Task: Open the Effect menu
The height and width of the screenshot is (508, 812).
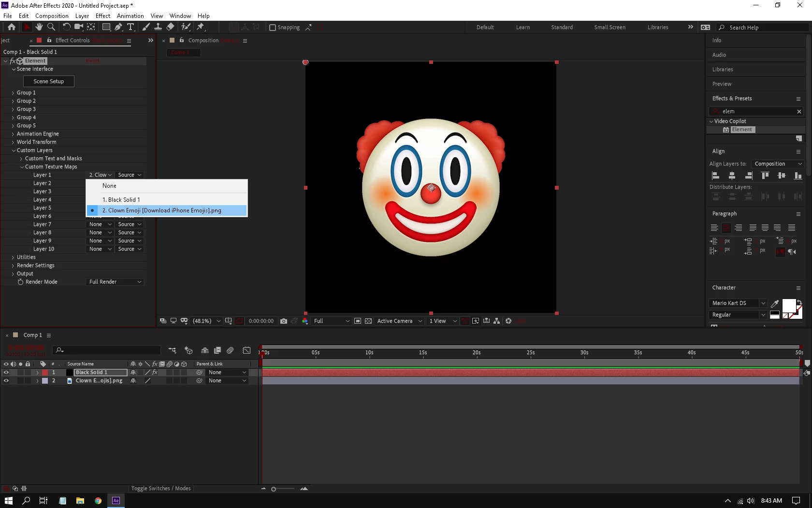Action: [103, 16]
